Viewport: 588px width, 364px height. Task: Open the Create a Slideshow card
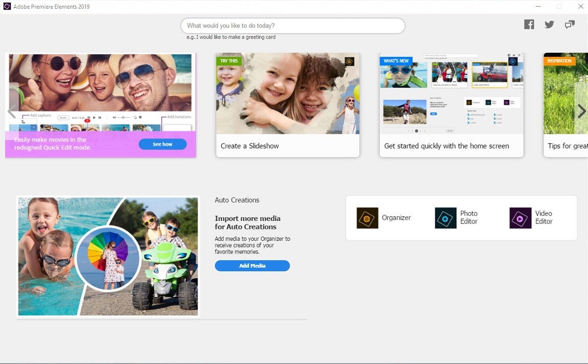click(x=288, y=105)
